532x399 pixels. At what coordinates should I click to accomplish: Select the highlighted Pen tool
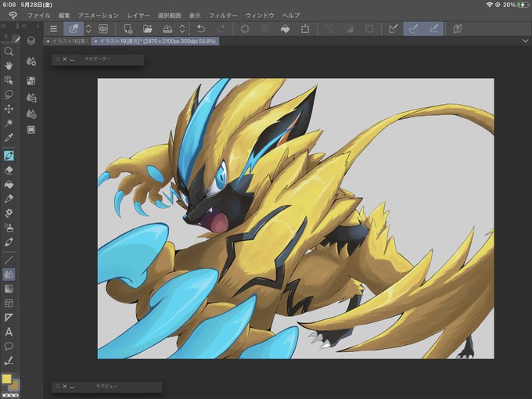tap(9, 156)
